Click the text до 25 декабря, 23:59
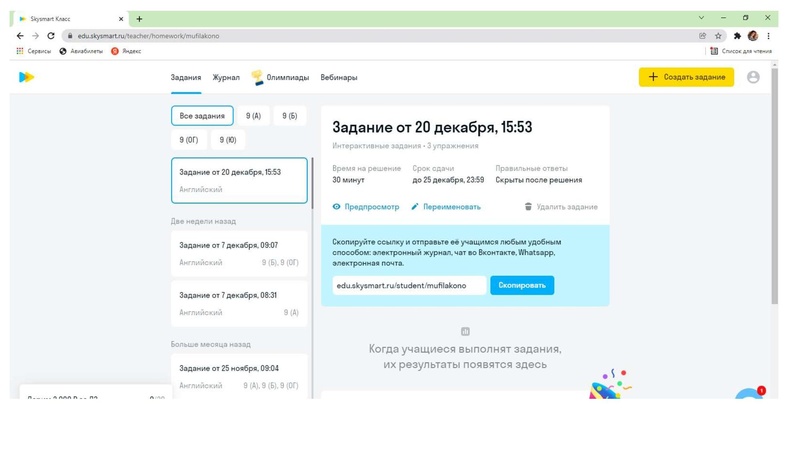This screenshot has height=450, width=800. (x=448, y=180)
